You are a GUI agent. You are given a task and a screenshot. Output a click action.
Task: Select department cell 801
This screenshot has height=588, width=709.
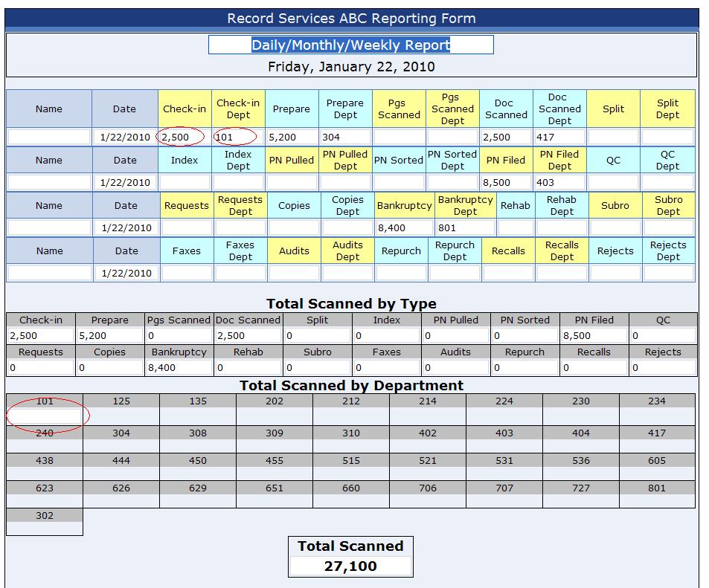tap(657, 488)
